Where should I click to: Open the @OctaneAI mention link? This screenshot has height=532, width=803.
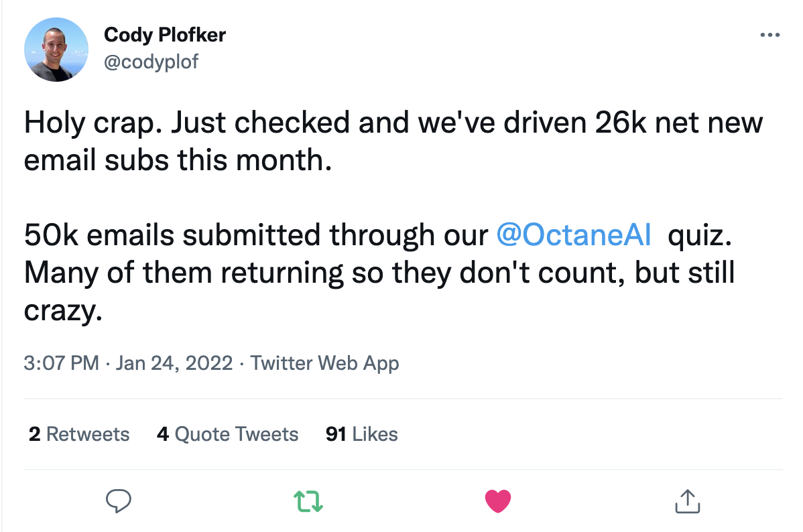pyautogui.click(x=574, y=235)
